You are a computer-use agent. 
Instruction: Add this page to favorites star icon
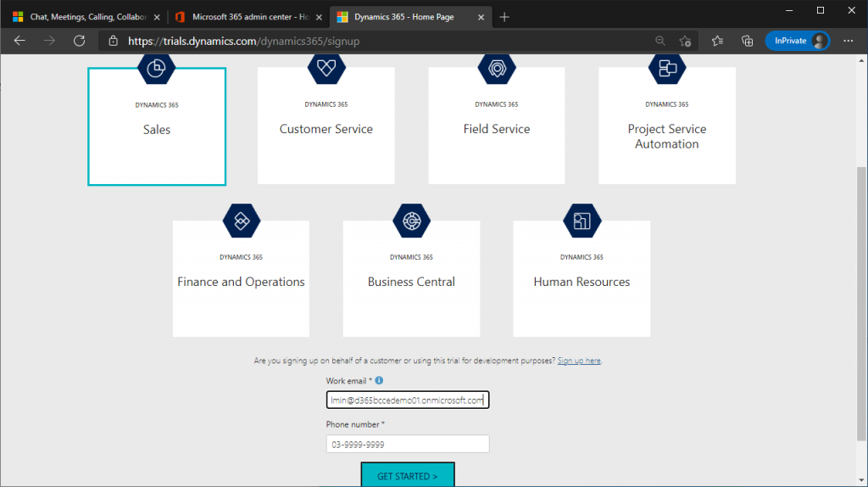point(685,41)
